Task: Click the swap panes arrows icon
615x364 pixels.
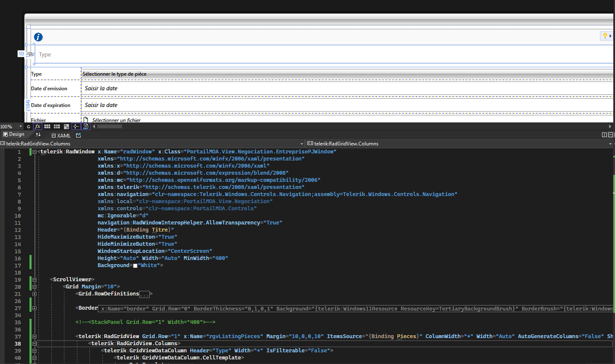Action: pos(38,135)
